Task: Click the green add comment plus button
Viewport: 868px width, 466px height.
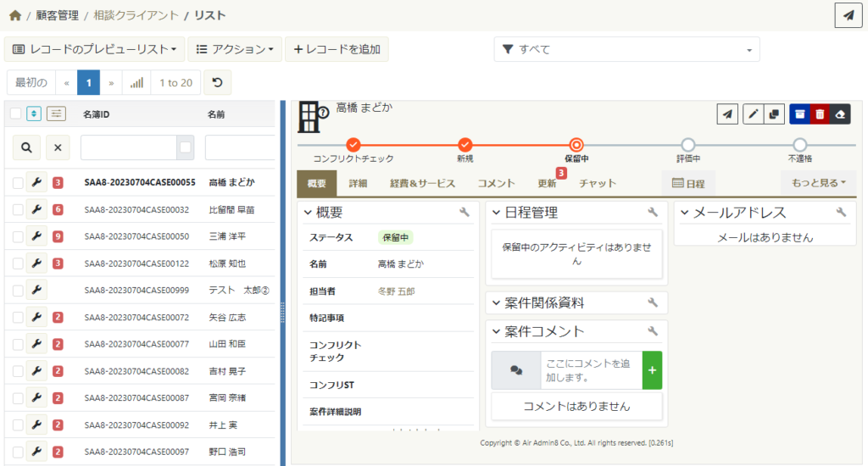Action: [x=652, y=370]
